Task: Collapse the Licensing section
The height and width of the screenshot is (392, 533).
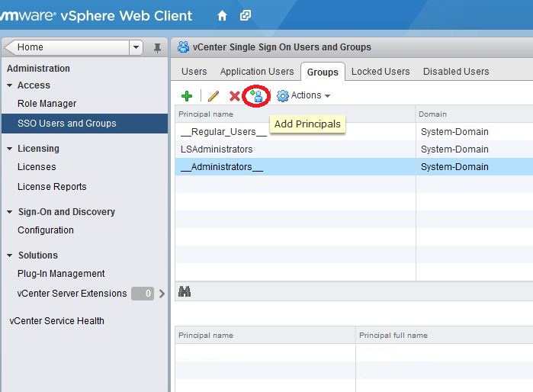Action: pyautogui.click(x=10, y=149)
